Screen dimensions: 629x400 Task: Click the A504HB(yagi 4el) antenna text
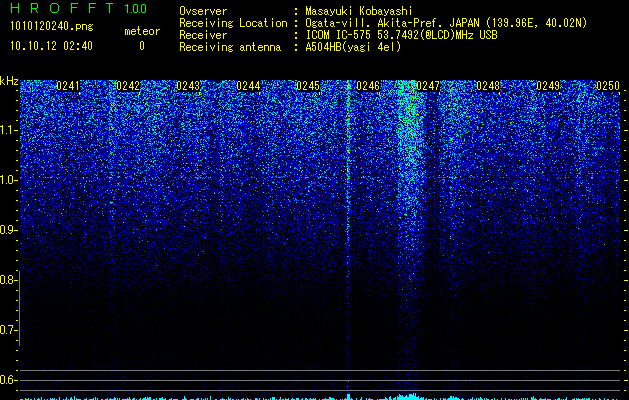[353, 47]
